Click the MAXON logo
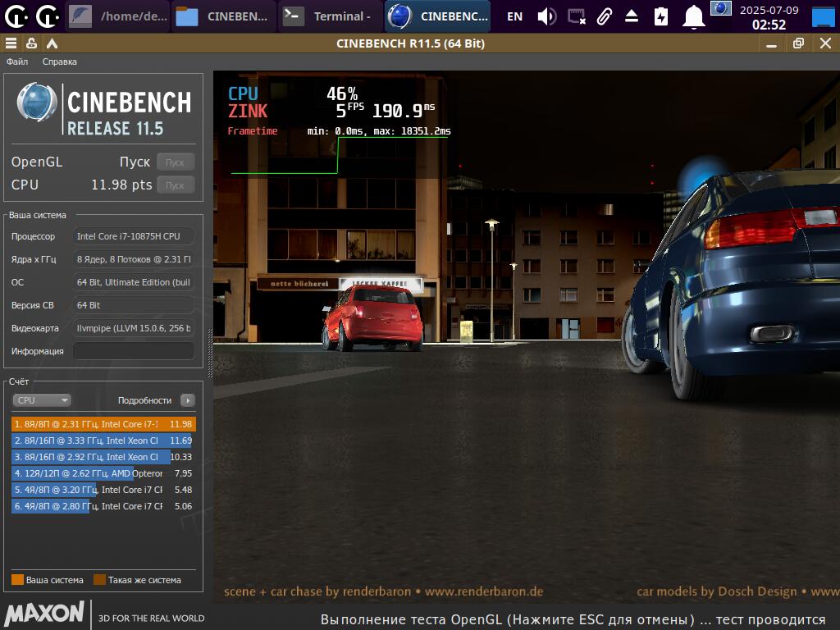Image resolution: width=840 pixels, height=630 pixels. pos(45,614)
